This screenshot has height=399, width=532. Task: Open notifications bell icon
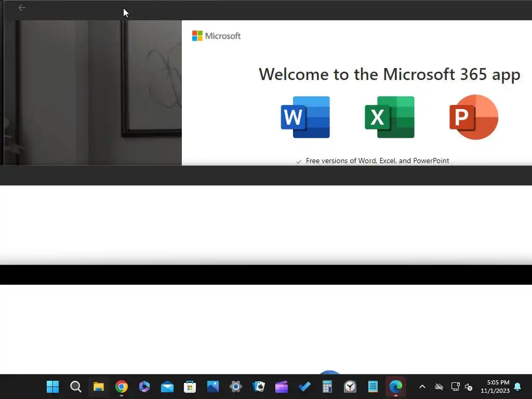coord(518,387)
